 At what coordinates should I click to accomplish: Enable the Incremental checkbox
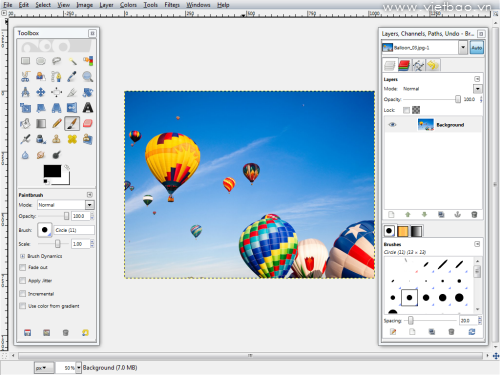coord(23,294)
